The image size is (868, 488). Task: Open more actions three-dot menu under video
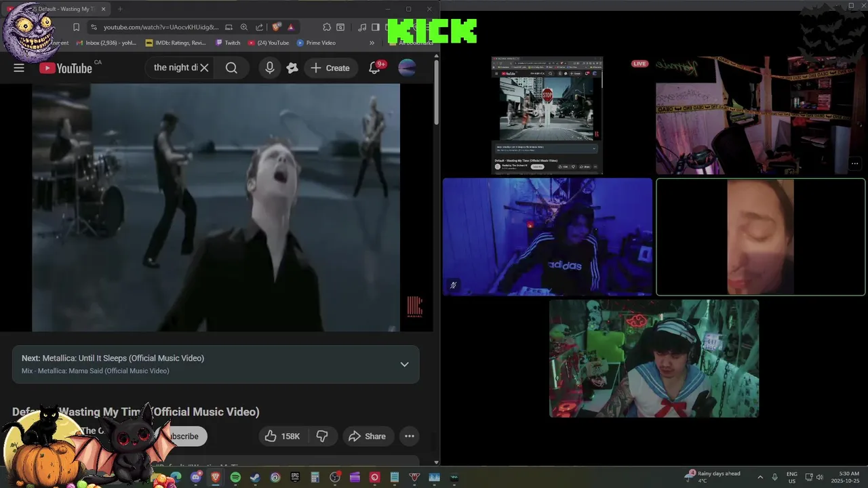[410, 436]
